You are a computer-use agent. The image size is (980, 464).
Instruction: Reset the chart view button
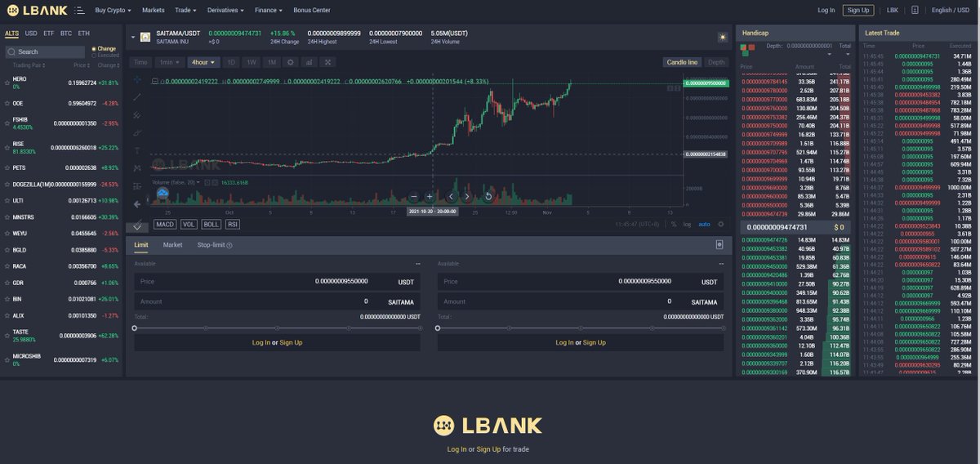(488, 196)
